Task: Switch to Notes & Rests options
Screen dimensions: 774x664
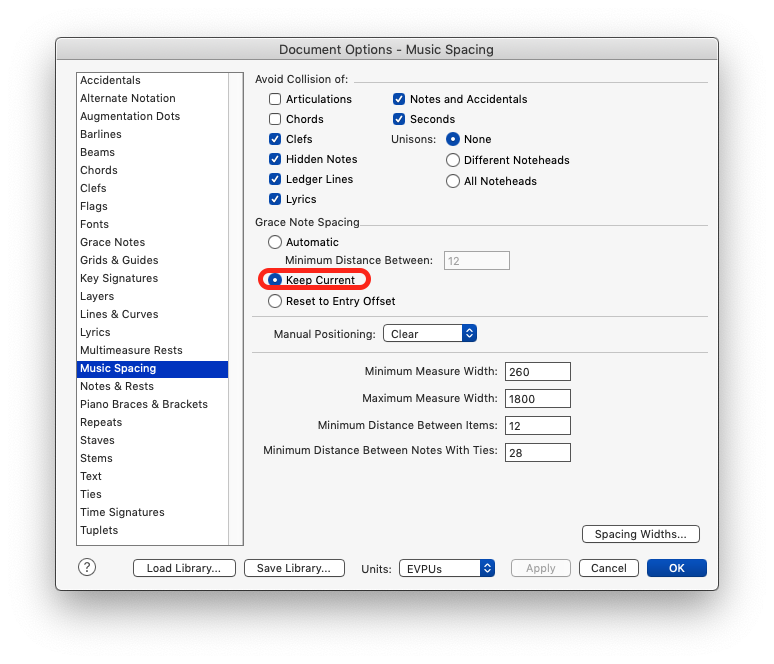Action: [x=117, y=386]
